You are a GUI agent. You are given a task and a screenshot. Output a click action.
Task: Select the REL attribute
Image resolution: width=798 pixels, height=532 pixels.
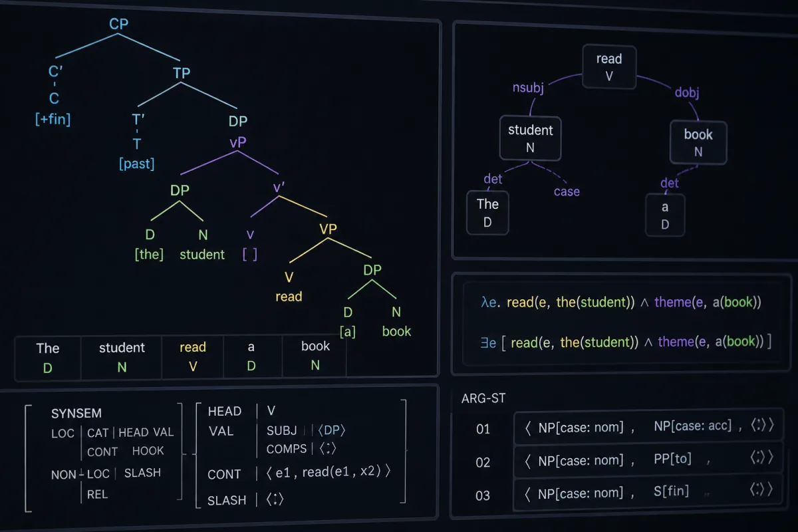(x=97, y=494)
